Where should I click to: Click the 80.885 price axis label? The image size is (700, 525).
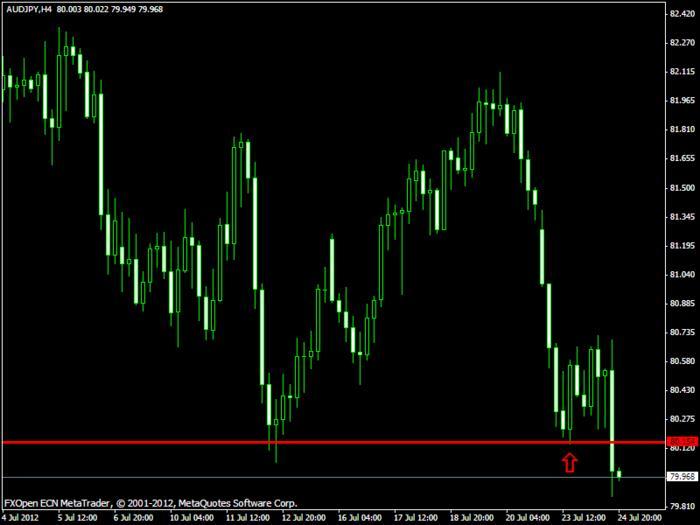point(683,304)
